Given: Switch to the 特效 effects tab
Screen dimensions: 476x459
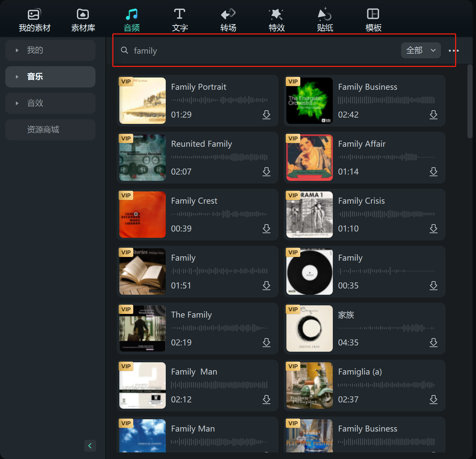Looking at the screenshot, I should [x=276, y=20].
